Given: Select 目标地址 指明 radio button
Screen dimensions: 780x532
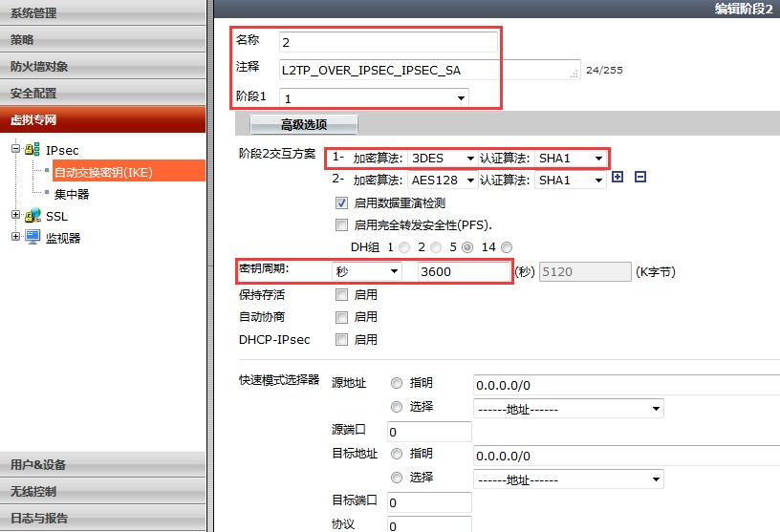Looking at the screenshot, I should coord(397,454).
